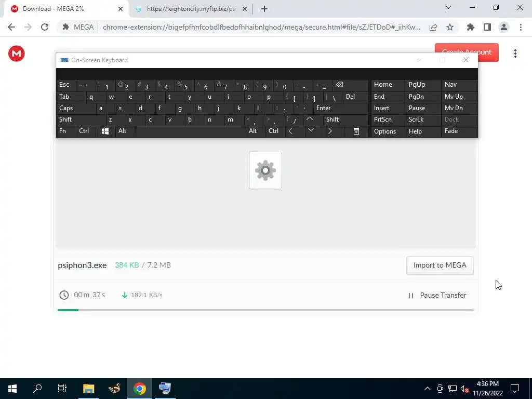Click Import to MEGA

pyautogui.click(x=440, y=265)
